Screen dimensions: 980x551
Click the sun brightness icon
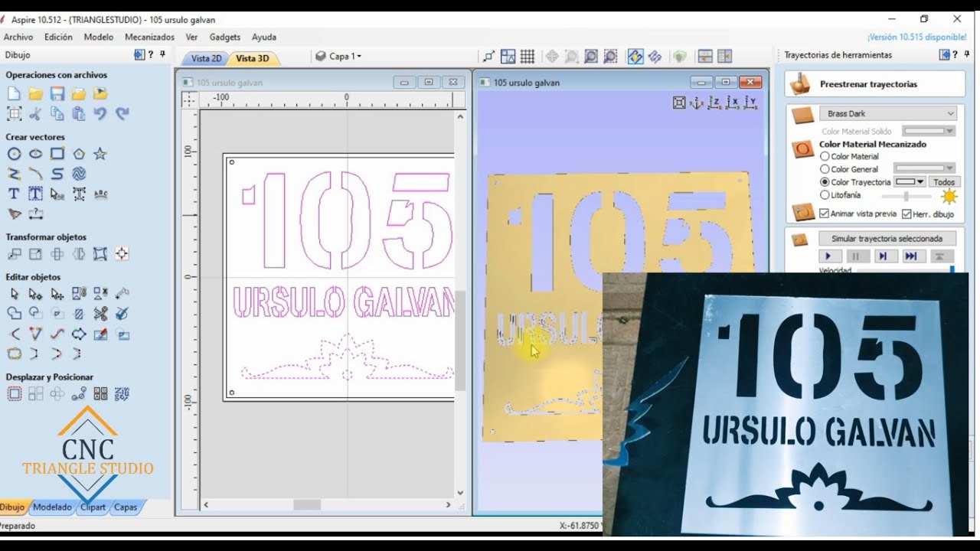tap(949, 197)
